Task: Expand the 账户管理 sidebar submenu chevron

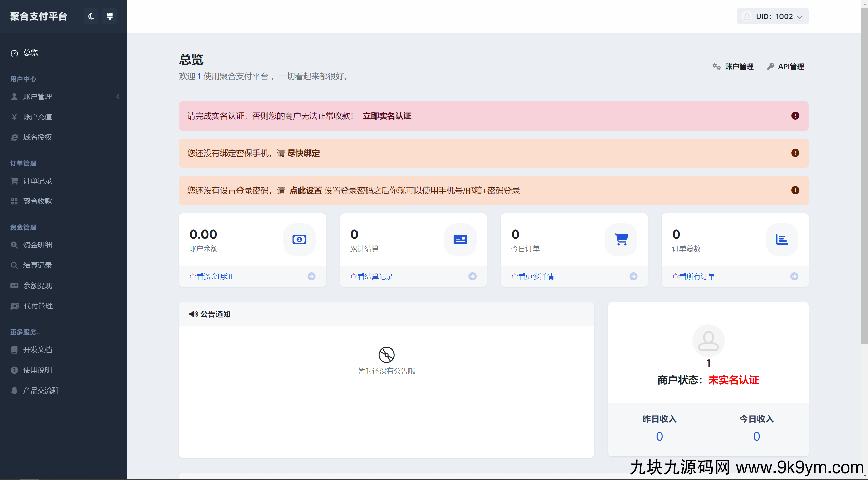Action: tap(118, 97)
